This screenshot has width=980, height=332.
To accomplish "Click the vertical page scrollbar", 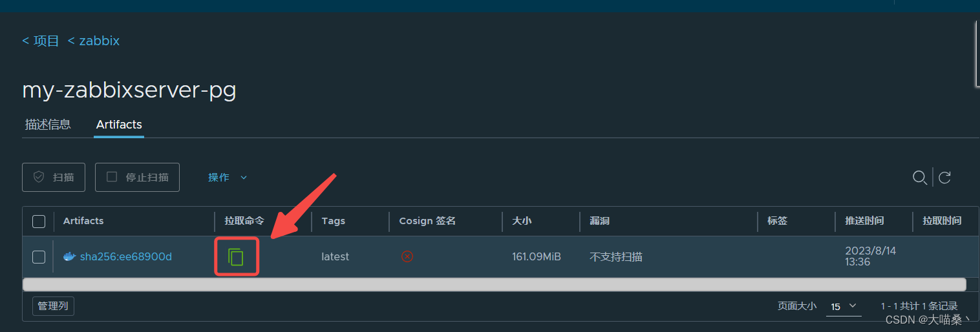I will point(977,55).
